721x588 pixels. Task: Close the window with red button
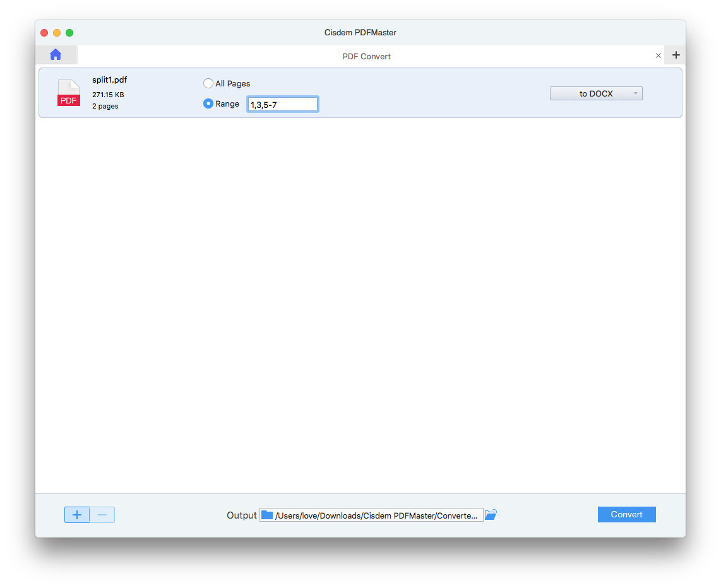point(44,33)
